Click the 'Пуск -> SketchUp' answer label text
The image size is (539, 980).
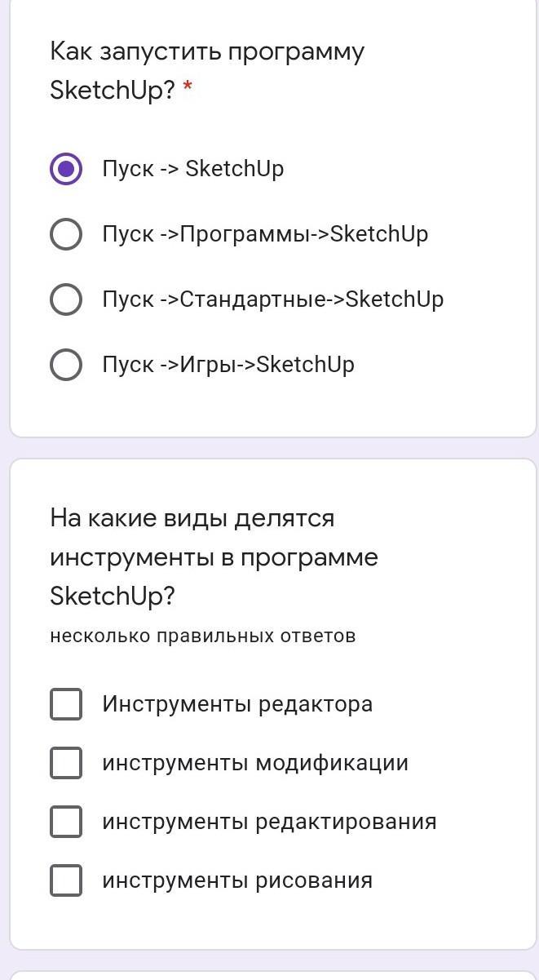(193, 169)
